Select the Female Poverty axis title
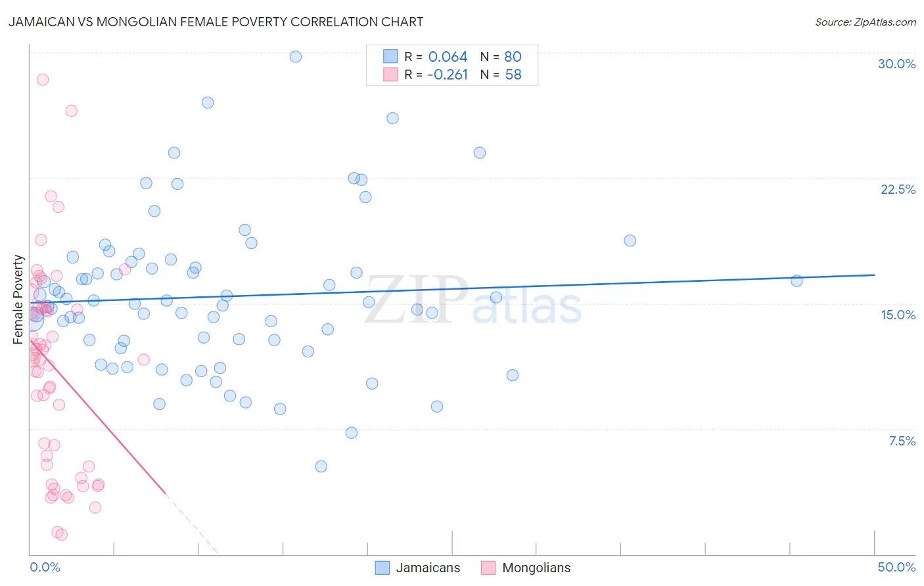Image resolution: width=924 pixels, height=586 pixels. (x=18, y=300)
